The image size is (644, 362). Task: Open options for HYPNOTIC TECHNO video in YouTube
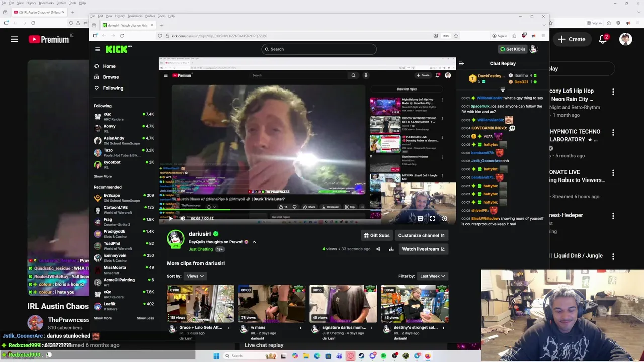point(613,132)
